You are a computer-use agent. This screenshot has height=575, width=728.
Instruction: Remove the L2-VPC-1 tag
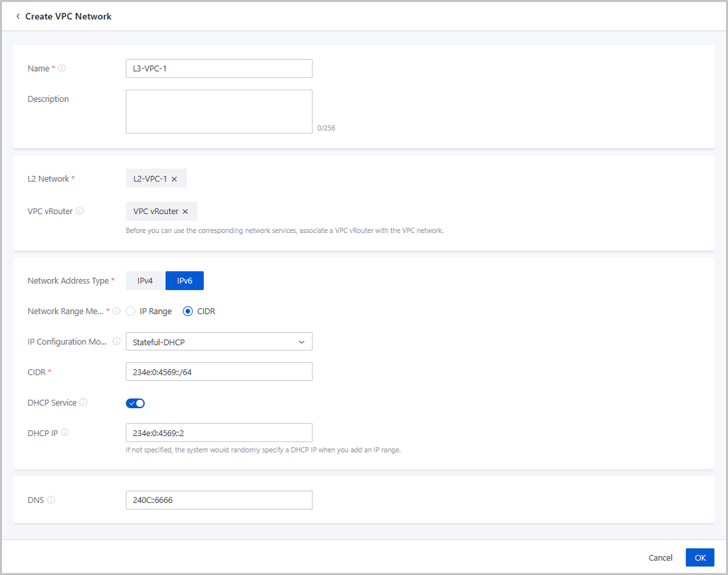174,179
